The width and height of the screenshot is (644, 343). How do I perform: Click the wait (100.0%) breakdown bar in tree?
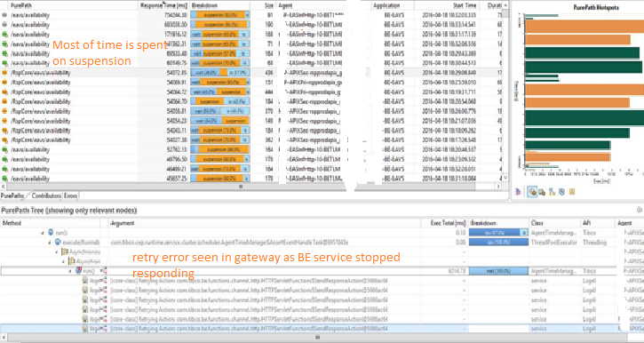(498, 271)
